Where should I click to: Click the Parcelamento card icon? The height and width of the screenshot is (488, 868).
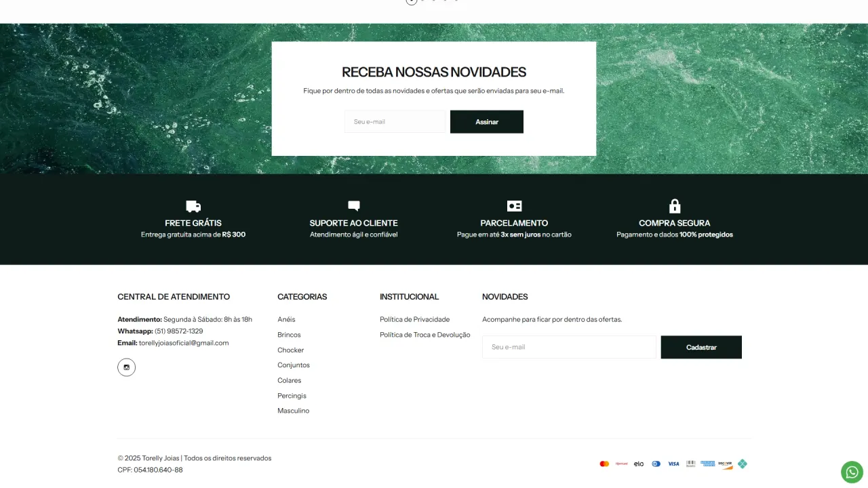coord(515,206)
